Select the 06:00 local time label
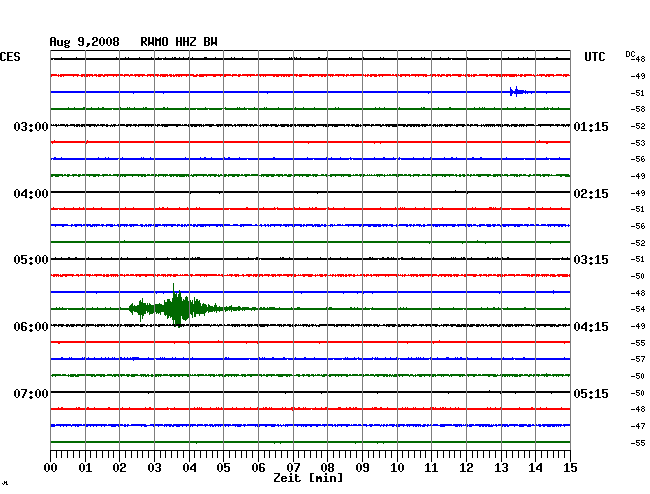The image size is (650, 494). pos(31,327)
